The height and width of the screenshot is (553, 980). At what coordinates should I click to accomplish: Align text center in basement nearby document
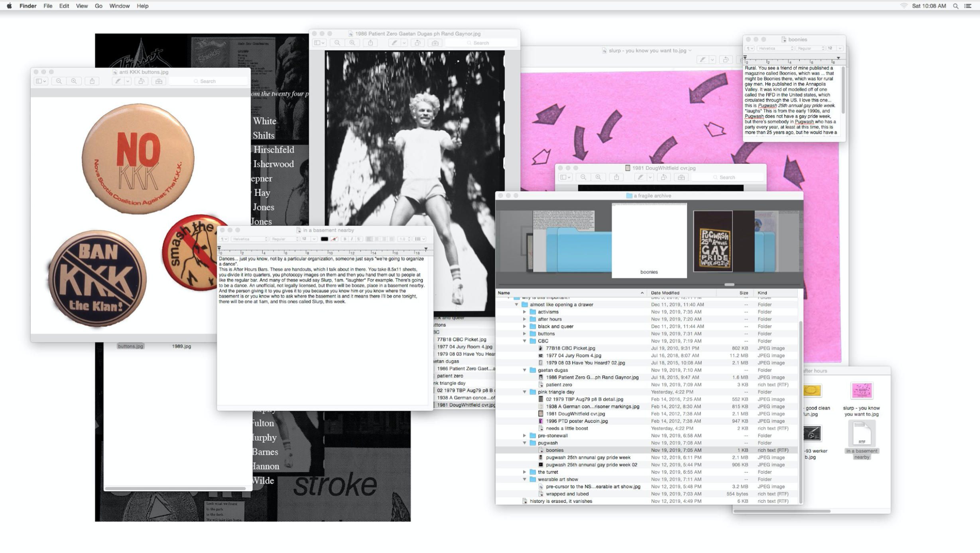pyautogui.click(x=376, y=239)
